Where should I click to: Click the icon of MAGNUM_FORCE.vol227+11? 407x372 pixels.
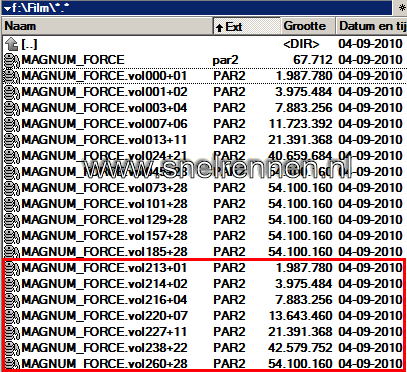pyautogui.click(x=12, y=332)
